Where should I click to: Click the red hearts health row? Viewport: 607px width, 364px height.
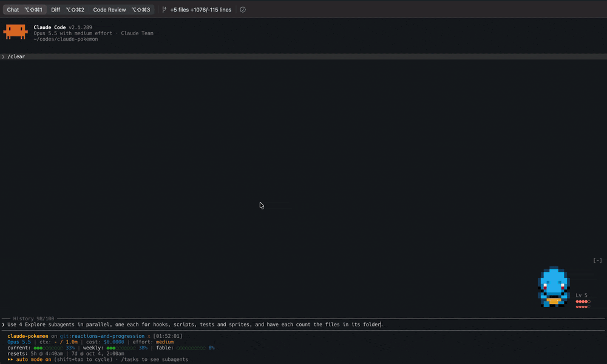pos(583,307)
